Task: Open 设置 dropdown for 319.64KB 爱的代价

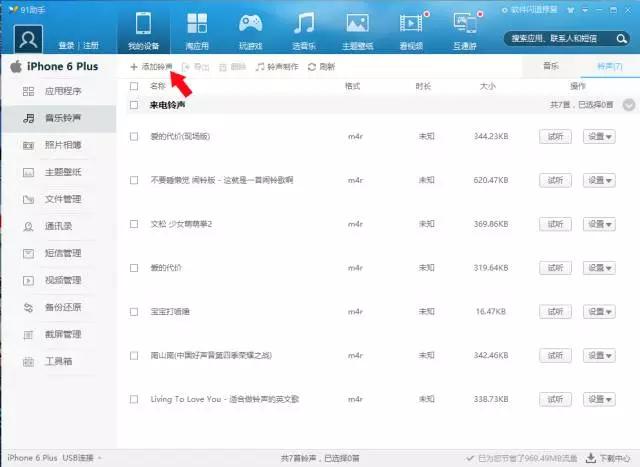Action: pos(599,268)
